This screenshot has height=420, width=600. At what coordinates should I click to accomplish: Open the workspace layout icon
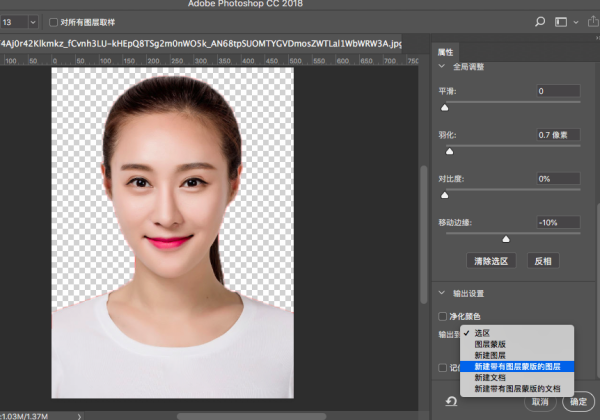[x=561, y=22]
